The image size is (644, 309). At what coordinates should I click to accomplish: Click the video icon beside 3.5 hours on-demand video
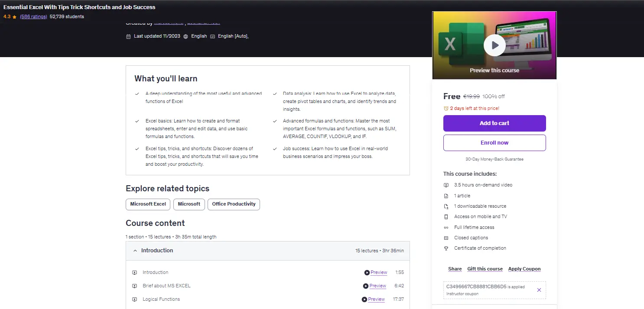(x=446, y=185)
